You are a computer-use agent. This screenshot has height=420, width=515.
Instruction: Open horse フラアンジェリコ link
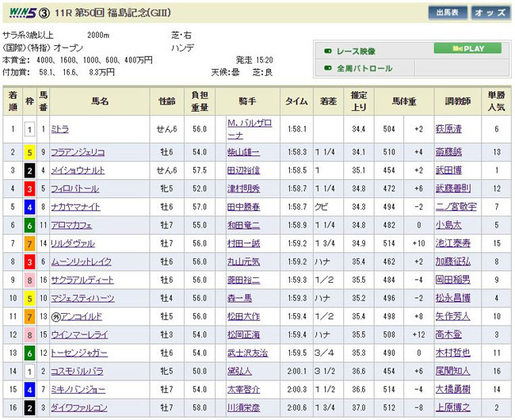[x=78, y=151]
